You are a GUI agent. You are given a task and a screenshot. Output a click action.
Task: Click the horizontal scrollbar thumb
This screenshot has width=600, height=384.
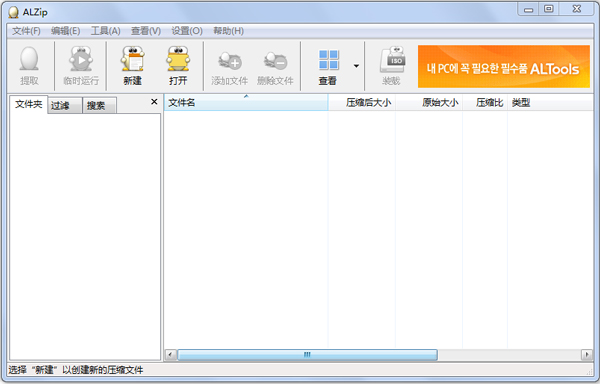[x=307, y=355]
